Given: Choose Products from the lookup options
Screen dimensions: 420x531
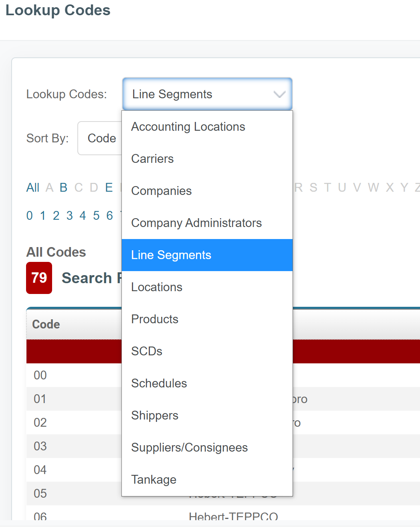Looking at the screenshot, I should 155,319.
